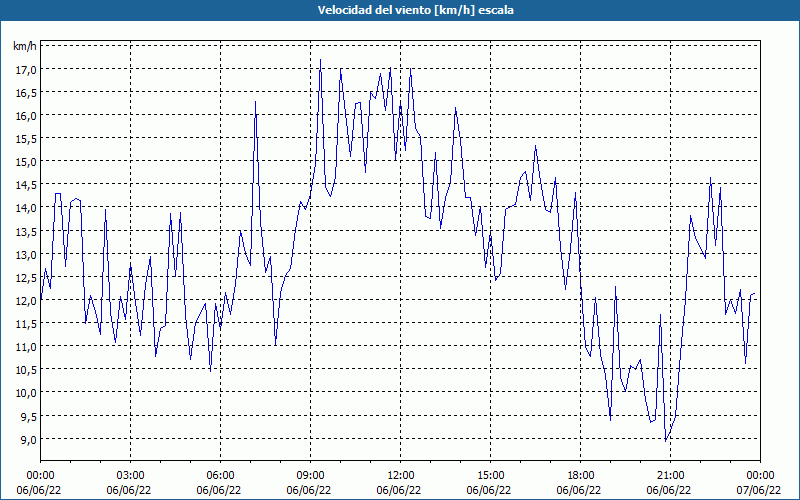Image resolution: width=800 pixels, height=500 pixels.
Task: Select the 11,5 y-axis label
Action: 27,323
